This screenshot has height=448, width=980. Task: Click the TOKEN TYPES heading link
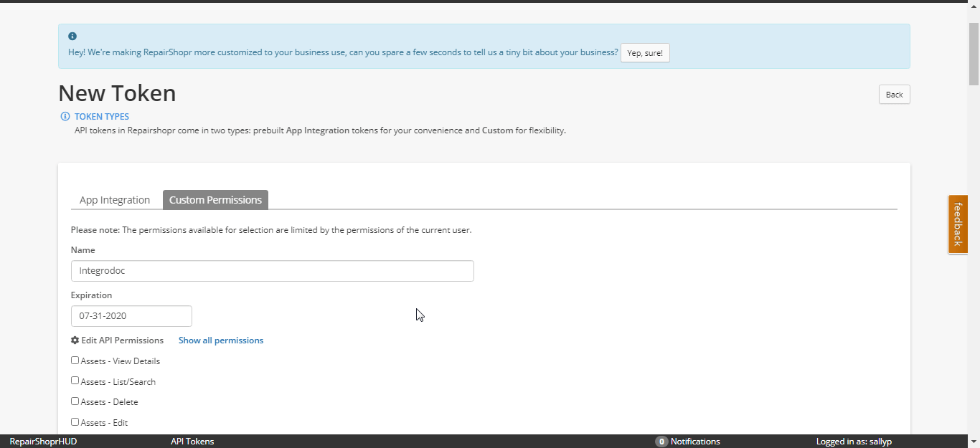point(102,116)
